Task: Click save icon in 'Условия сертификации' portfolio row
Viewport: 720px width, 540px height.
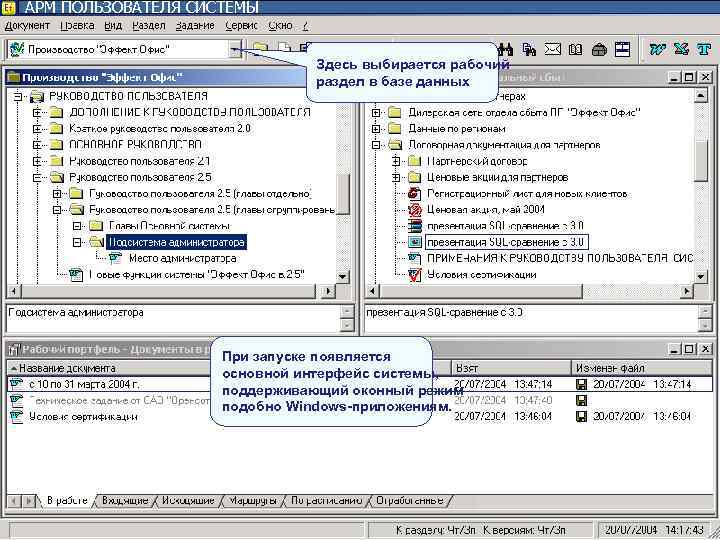Action: coord(581,416)
